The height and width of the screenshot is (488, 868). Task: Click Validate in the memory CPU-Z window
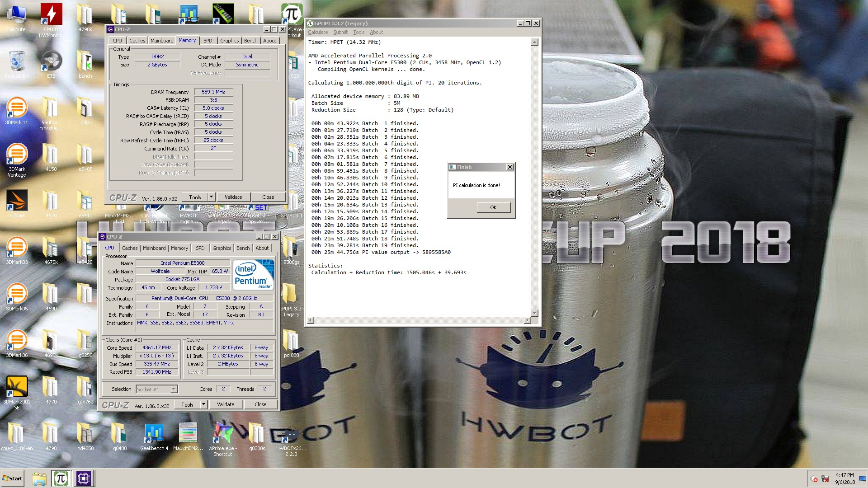point(233,197)
